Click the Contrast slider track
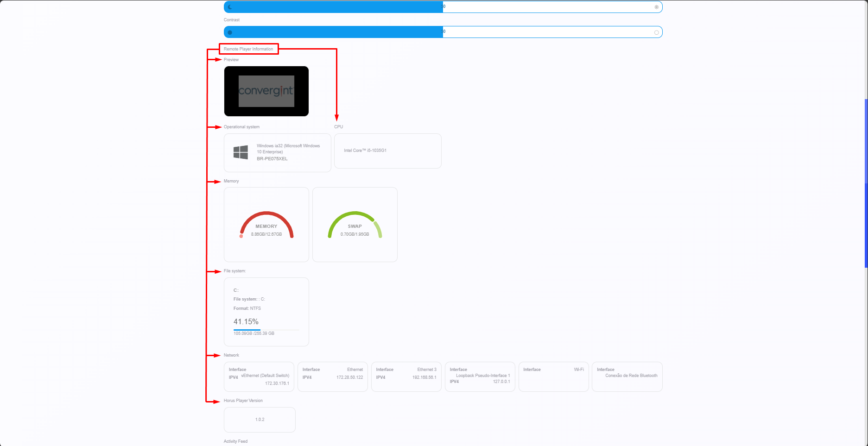The width and height of the screenshot is (868, 446). (x=443, y=32)
